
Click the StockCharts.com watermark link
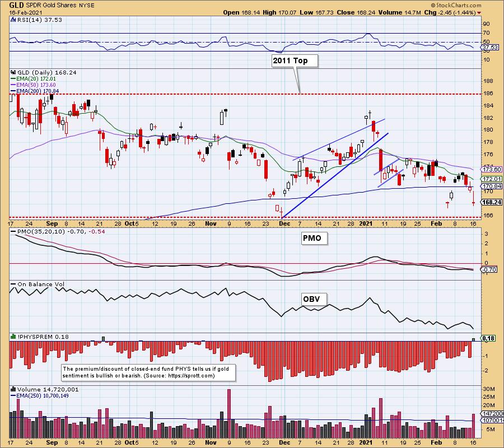(x=456, y=5)
